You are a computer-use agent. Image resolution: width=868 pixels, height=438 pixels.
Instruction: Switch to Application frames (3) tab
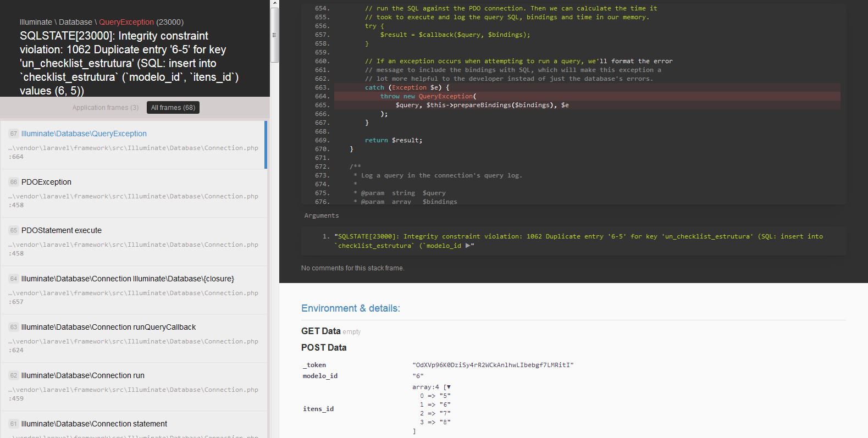106,108
